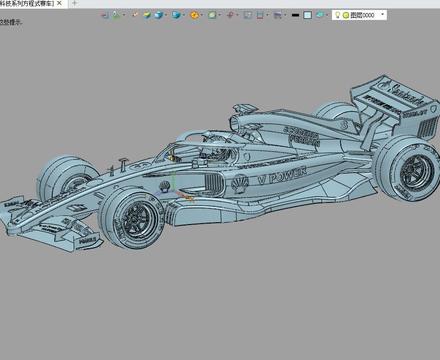Expand arrow next to orange circular icon
The image size is (440, 360).
tap(202, 15)
